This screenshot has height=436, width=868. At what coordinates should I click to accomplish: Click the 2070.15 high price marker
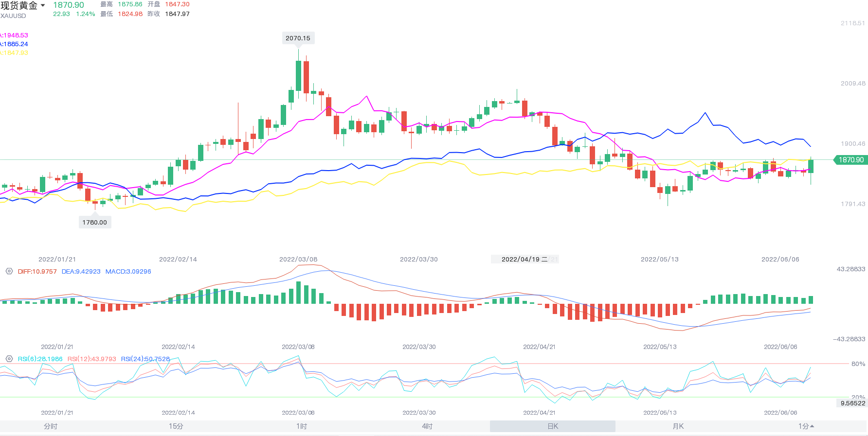(298, 38)
